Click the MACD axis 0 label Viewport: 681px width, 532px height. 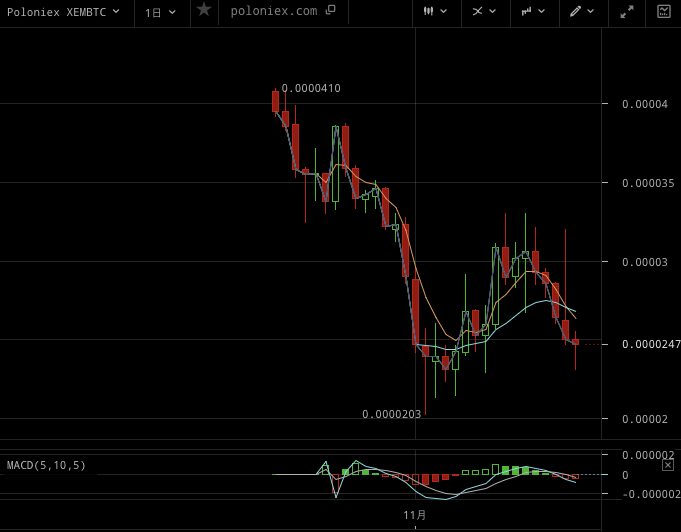(x=625, y=475)
